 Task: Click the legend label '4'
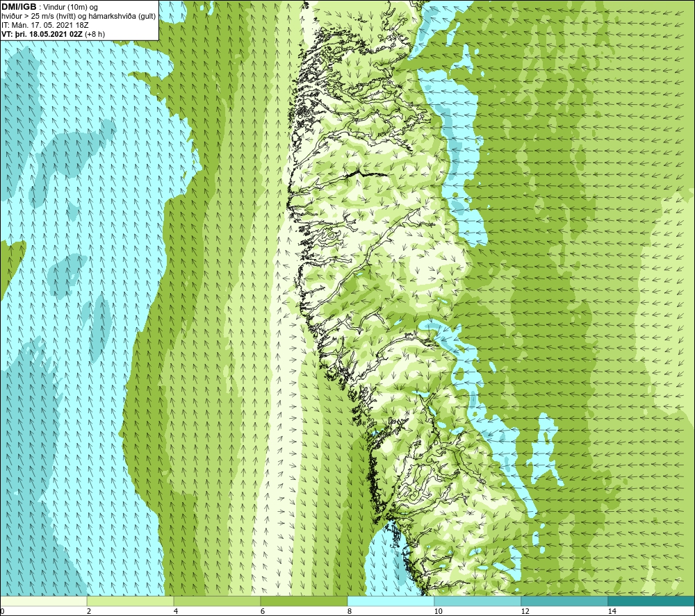[176, 611]
